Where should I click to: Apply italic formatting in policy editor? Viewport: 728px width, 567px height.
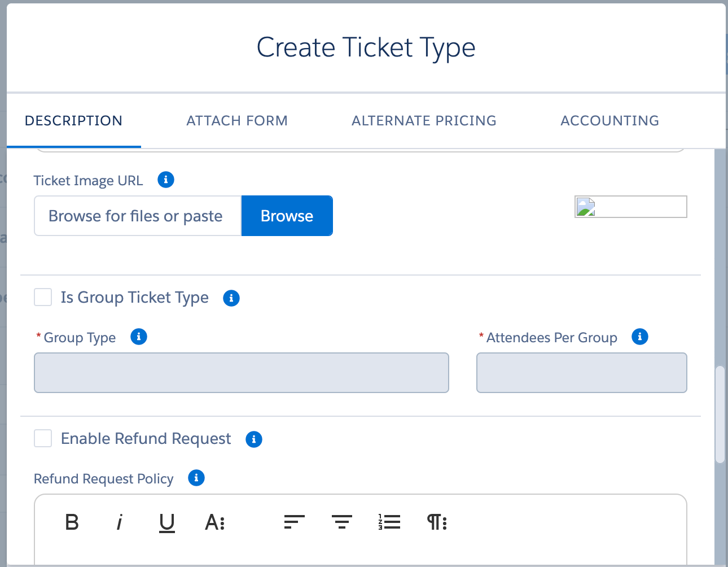(120, 522)
